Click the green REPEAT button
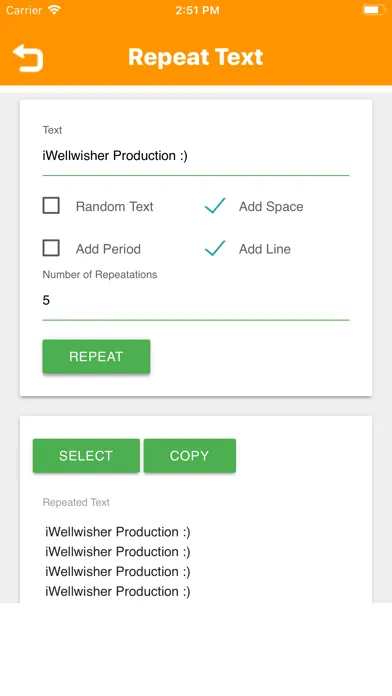This screenshot has width=392, height=696. click(96, 356)
